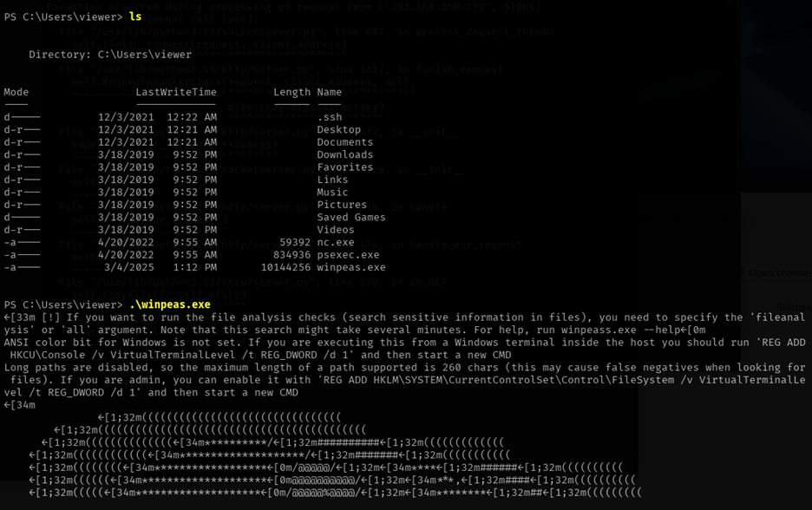Click the 'Name' column header
This screenshot has height=510, width=812.
(329, 92)
